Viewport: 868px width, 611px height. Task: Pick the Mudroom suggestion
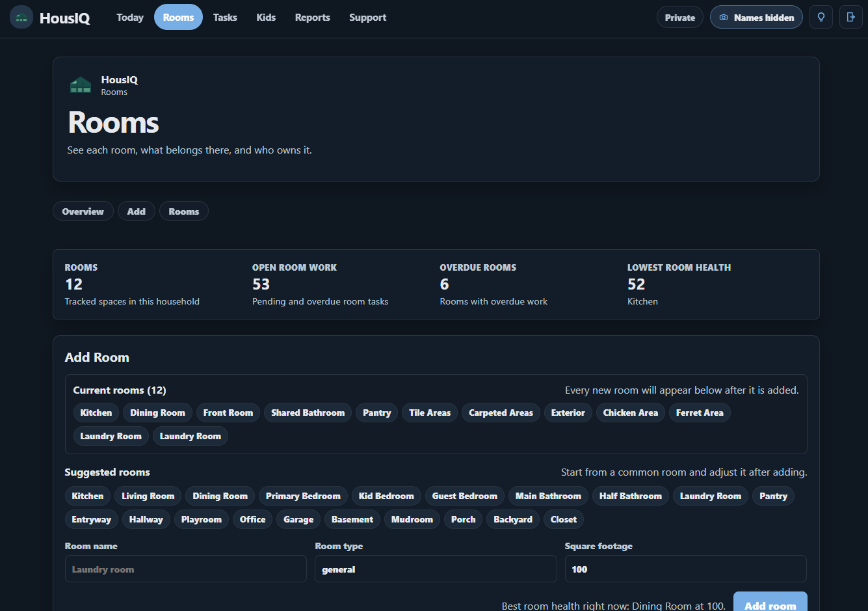(x=412, y=519)
